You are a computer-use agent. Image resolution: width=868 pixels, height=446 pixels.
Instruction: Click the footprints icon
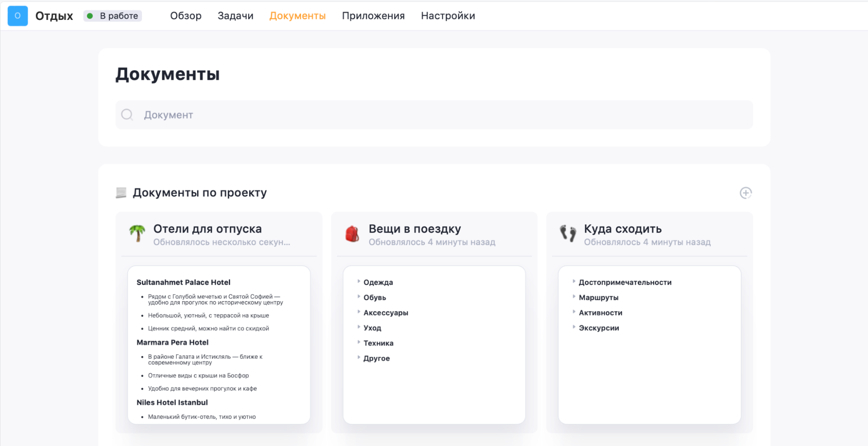(x=568, y=233)
